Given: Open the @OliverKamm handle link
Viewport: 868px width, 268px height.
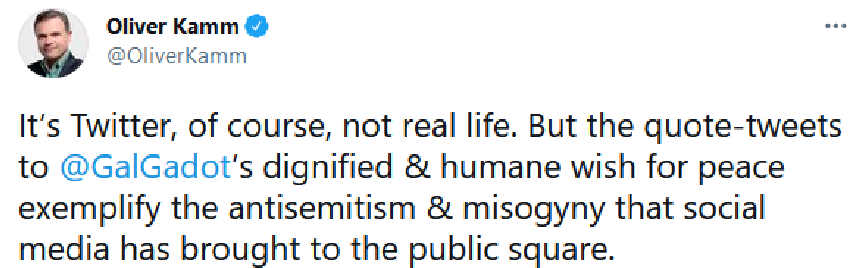Looking at the screenshot, I should tap(177, 56).
